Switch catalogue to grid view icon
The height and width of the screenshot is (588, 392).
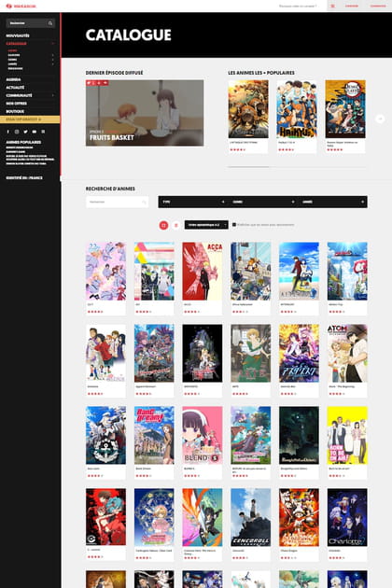point(163,225)
